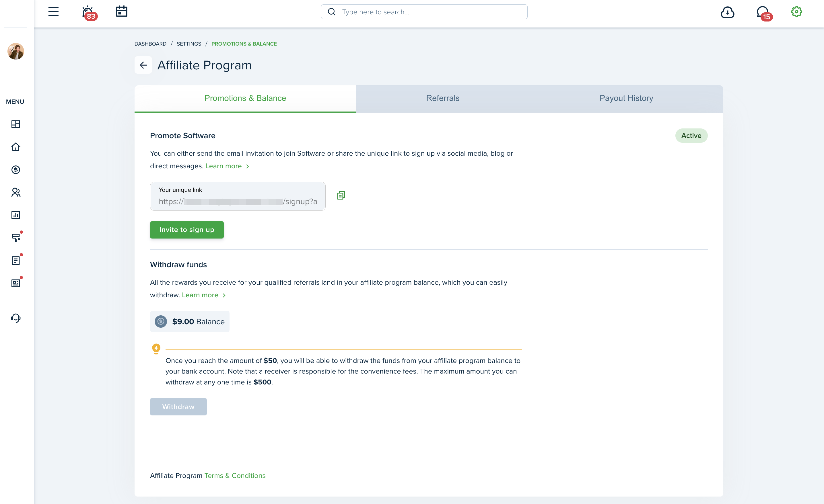
Task: Expand Learn more under Withdraw funds
Action: [x=200, y=295]
